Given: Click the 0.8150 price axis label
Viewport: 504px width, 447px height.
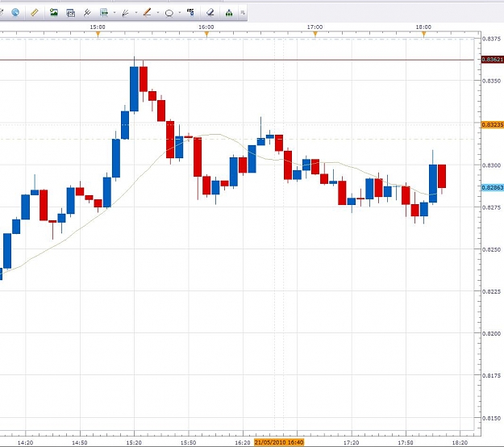Looking at the screenshot, I should tap(491, 419).
